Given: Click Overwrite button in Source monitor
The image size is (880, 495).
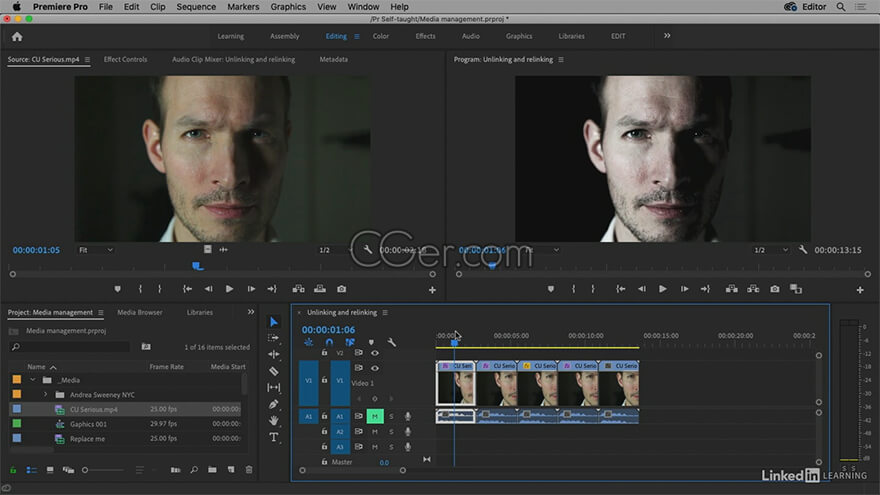Looking at the screenshot, I should click(320, 289).
